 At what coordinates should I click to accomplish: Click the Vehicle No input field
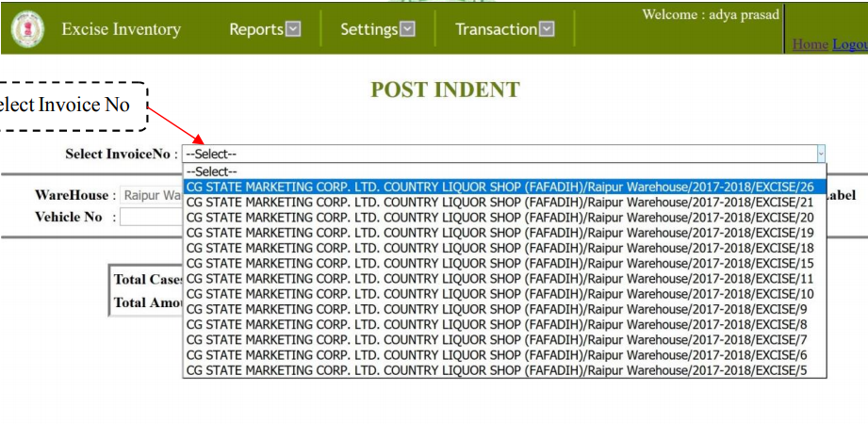151,217
